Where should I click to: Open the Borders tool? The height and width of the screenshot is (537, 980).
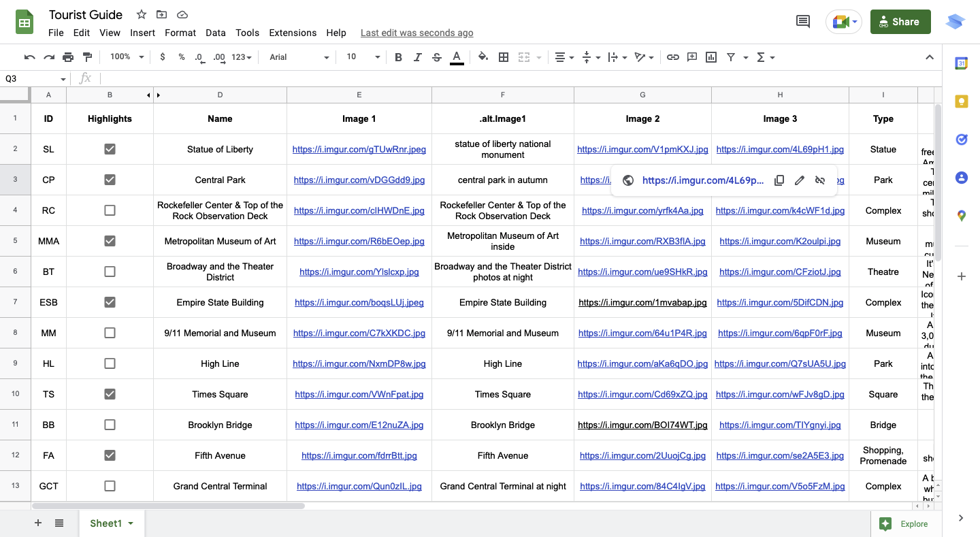pos(504,57)
